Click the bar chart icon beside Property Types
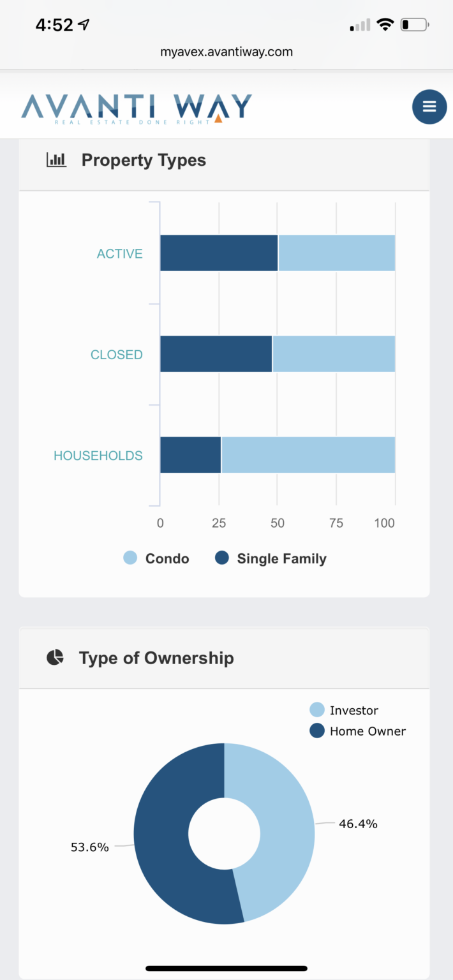The width and height of the screenshot is (453, 980). point(56,160)
